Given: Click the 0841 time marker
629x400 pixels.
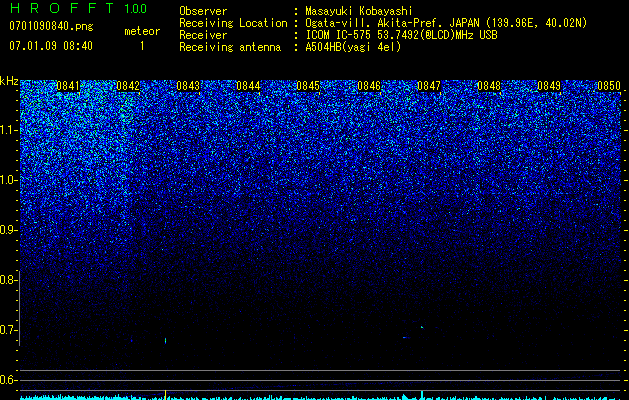Looking at the screenshot, I should pos(68,86).
